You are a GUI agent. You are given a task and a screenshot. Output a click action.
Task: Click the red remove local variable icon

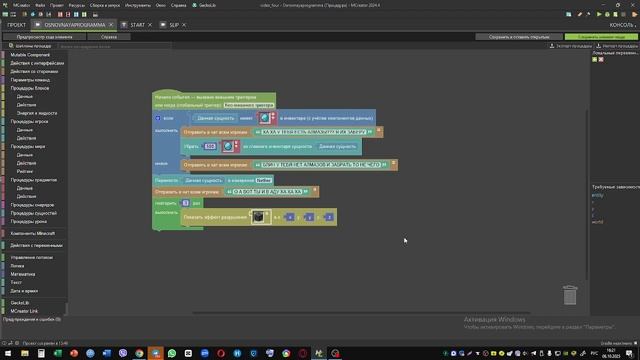601,60
